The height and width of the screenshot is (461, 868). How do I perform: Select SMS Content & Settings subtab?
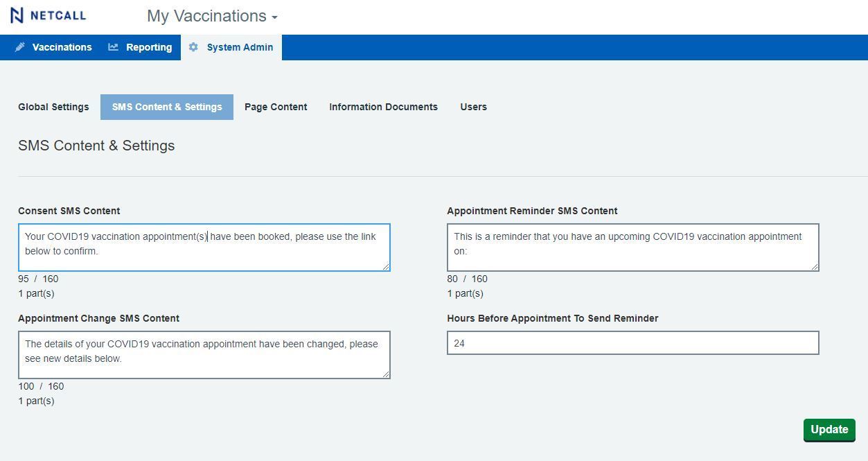(x=167, y=107)
